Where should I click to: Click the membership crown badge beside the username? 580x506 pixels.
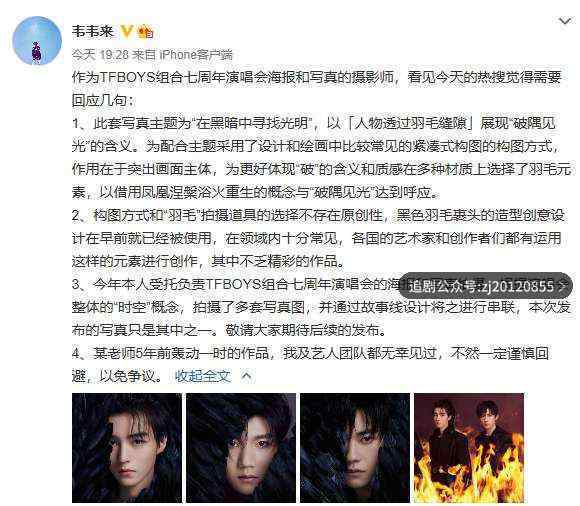point(145,32)
